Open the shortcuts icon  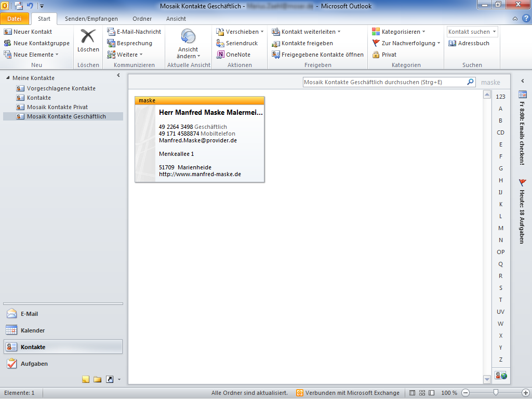[x=109, y=379]
